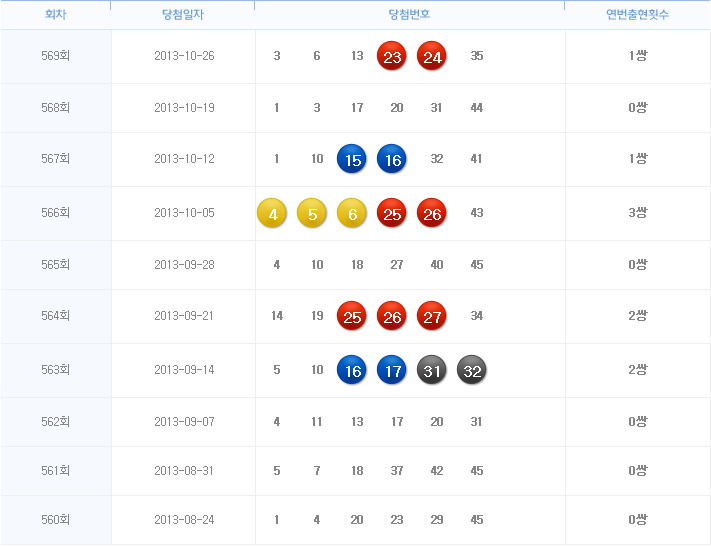Click date 2013-09-07
Screen dimensions: 711x546
point(184,422)
